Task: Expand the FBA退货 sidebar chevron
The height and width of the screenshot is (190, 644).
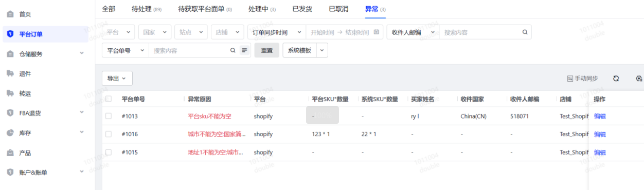Action: pyautogui.click(x=82, y=112)
